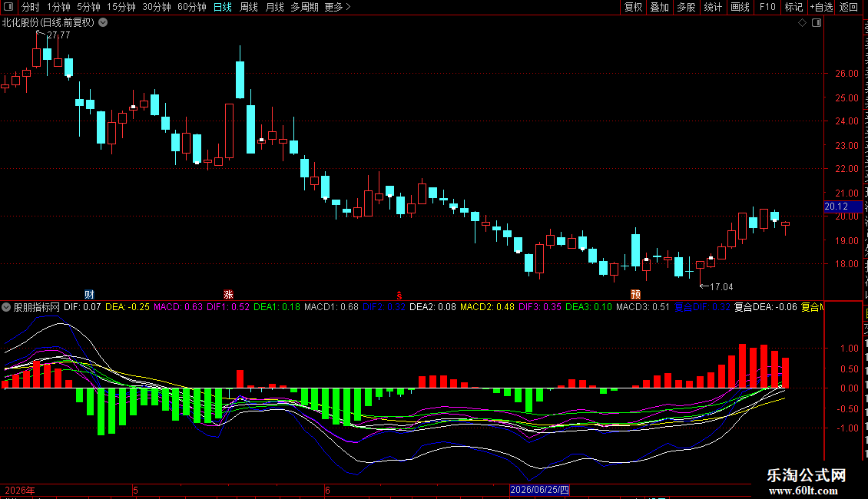Click the red S marker icon
868x499 pixels.
pos(399,296)
